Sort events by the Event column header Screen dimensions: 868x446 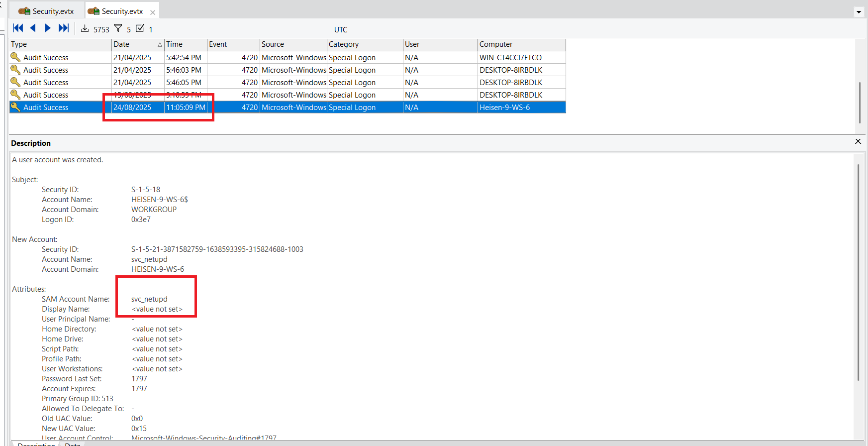tap(232, 44)
